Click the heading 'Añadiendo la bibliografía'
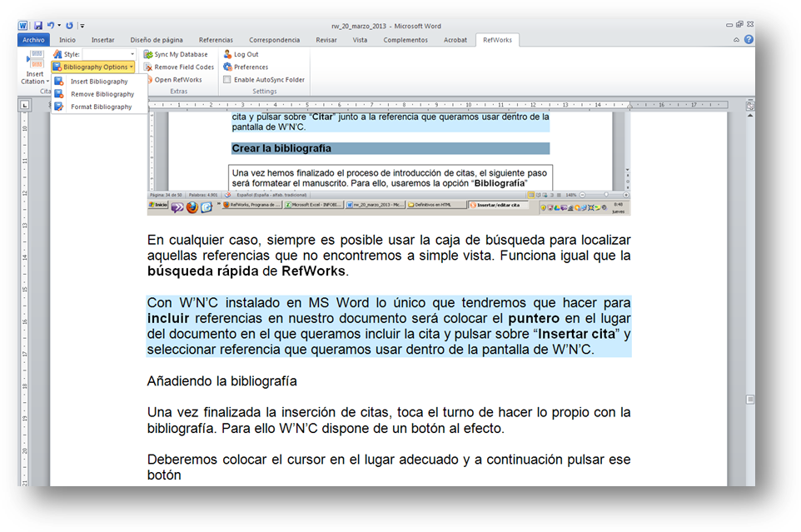Viewport: 801px width, 532px height. [221, 381]
